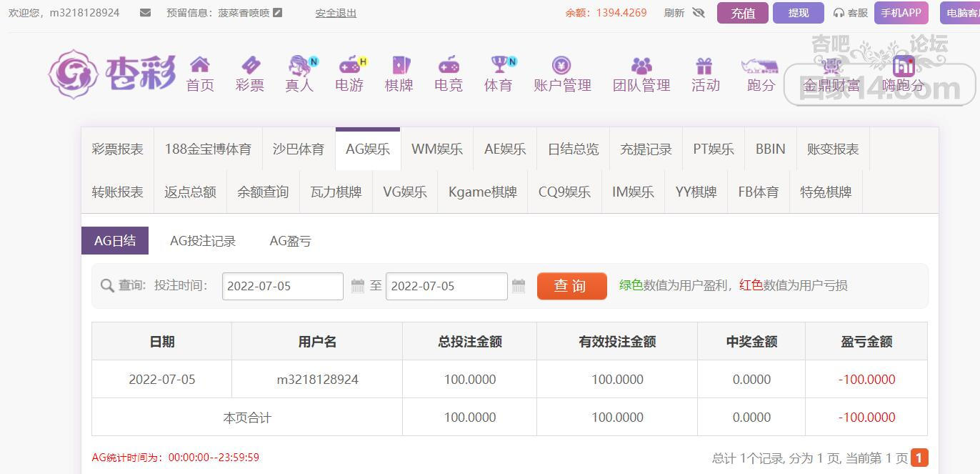Open start date calendar picker

tap(358, 286)
